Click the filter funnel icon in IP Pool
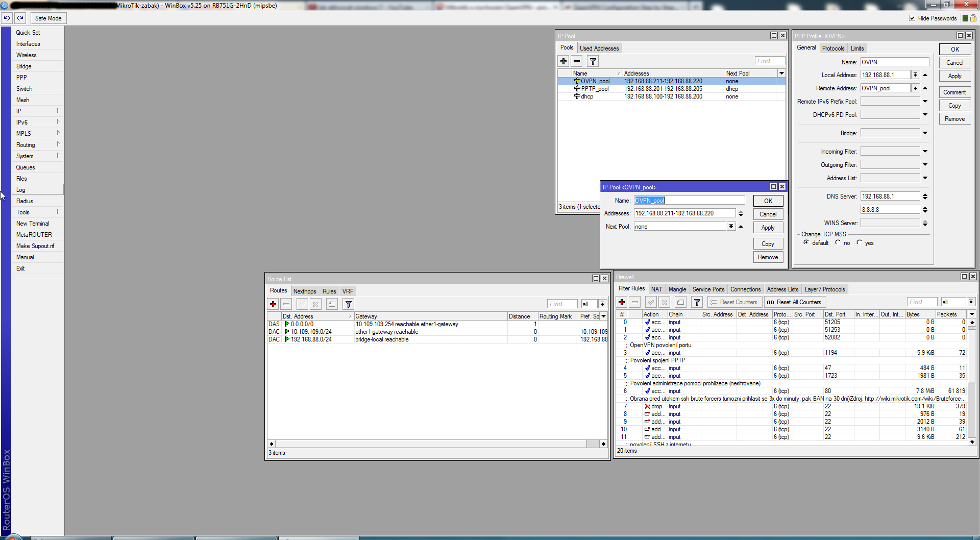980x540 pixels. point(593,61)
